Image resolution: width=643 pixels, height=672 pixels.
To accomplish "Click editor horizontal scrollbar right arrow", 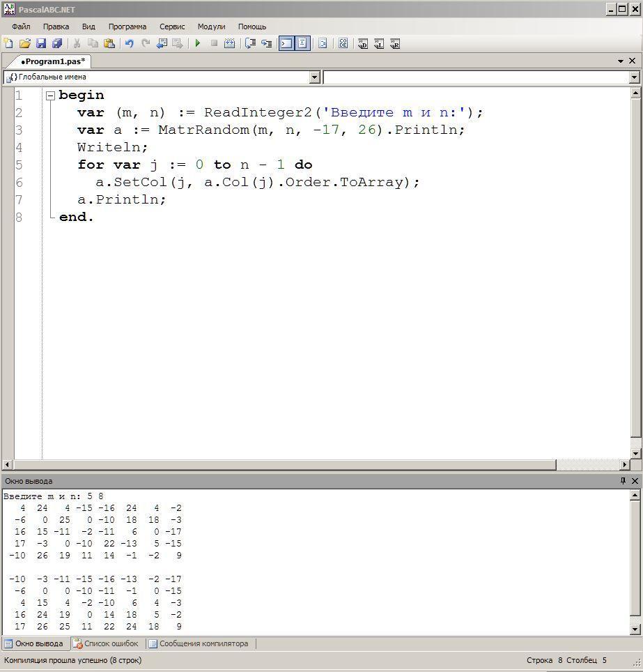I will [x=625, y=464].
